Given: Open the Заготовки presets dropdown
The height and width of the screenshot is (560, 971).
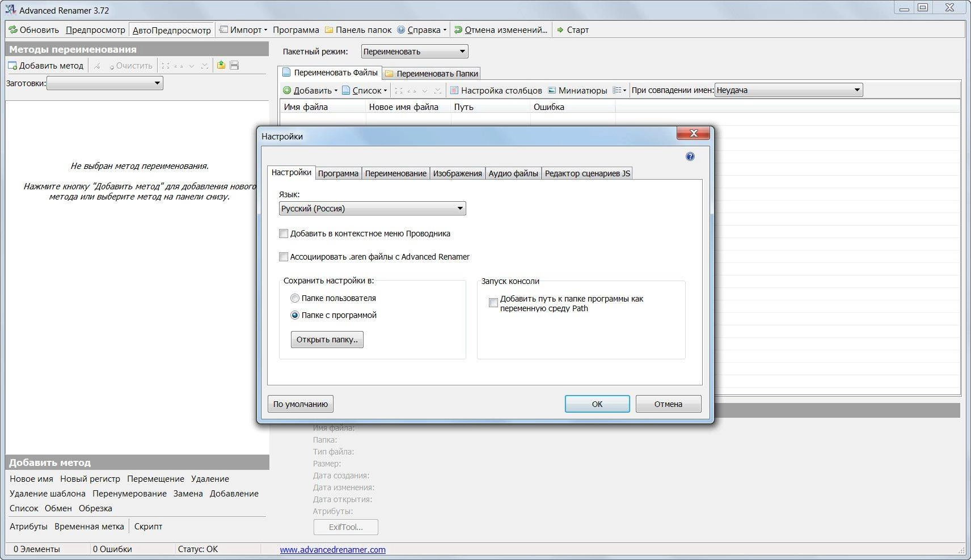Looking at the screenshot, I should 105,83.
